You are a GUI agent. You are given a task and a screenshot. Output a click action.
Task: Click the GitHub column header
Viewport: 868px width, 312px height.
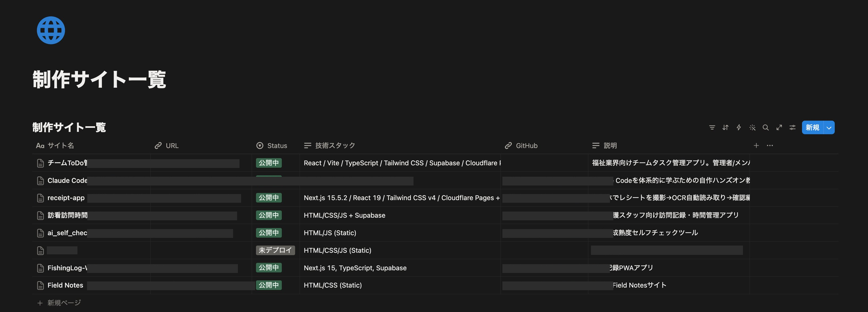click(x=544, y=145)
